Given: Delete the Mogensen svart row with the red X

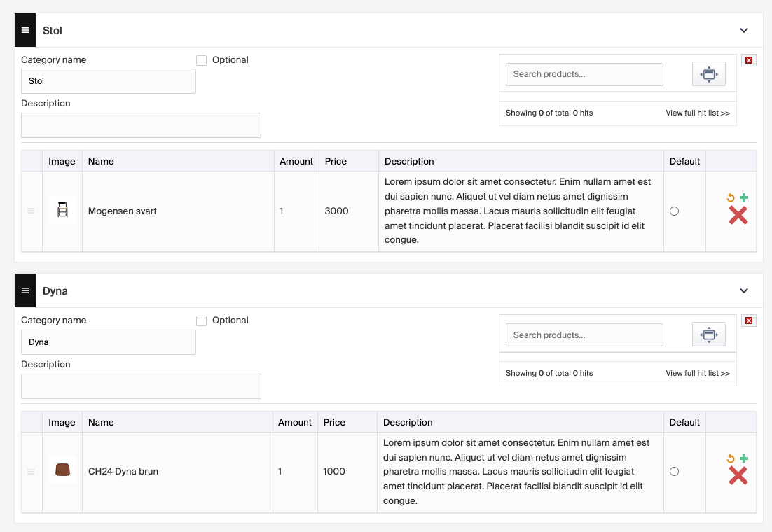Looking at the screenshot, I should 738,216.
